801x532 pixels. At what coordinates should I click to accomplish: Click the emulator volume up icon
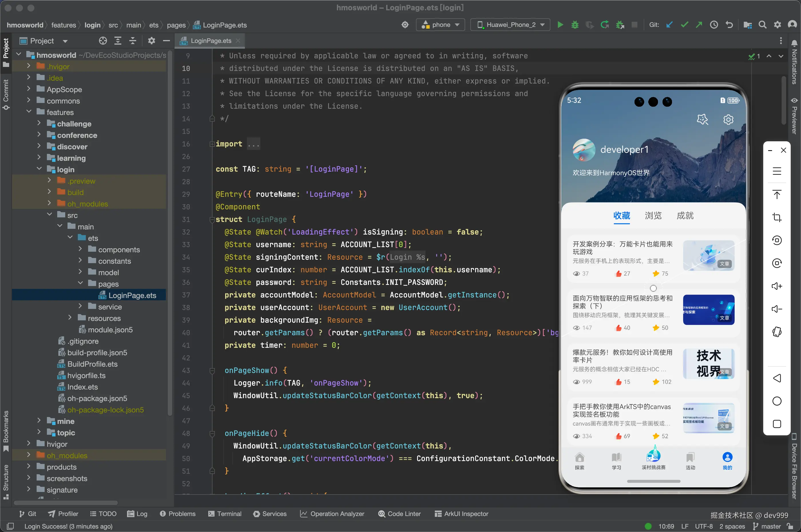(x=777, y=286)
